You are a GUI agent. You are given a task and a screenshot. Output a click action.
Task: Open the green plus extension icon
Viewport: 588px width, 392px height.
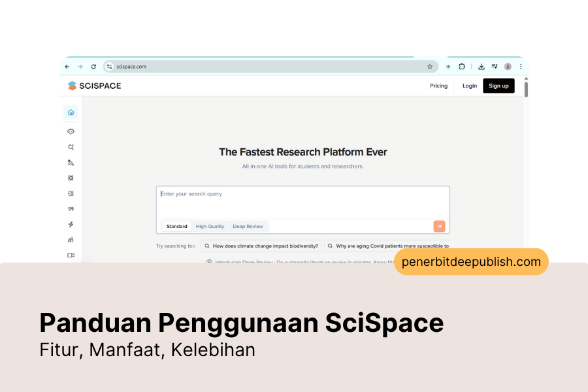coord(448,67)
